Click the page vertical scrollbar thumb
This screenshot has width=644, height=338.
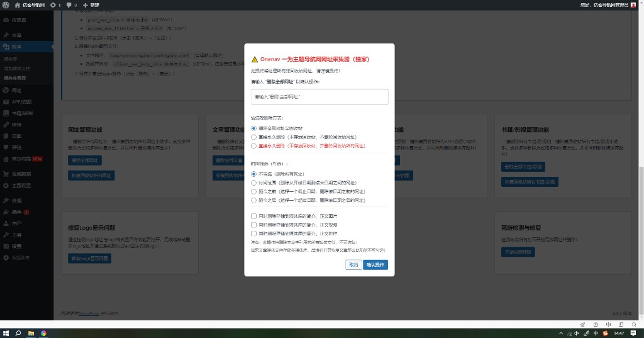tap(641, 241)
